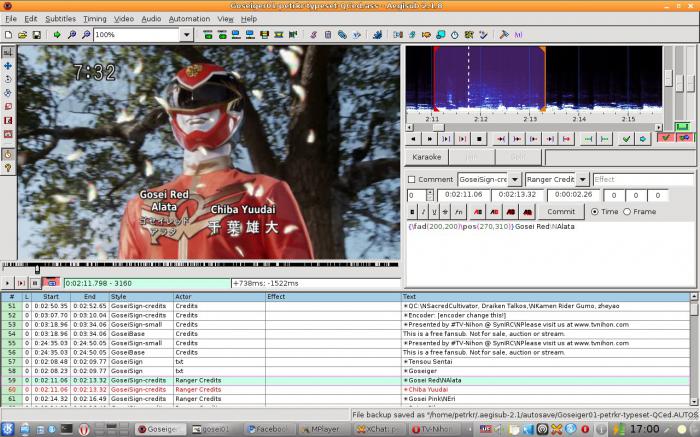
Task: Click the Bold formatting button
Action: 412,212
